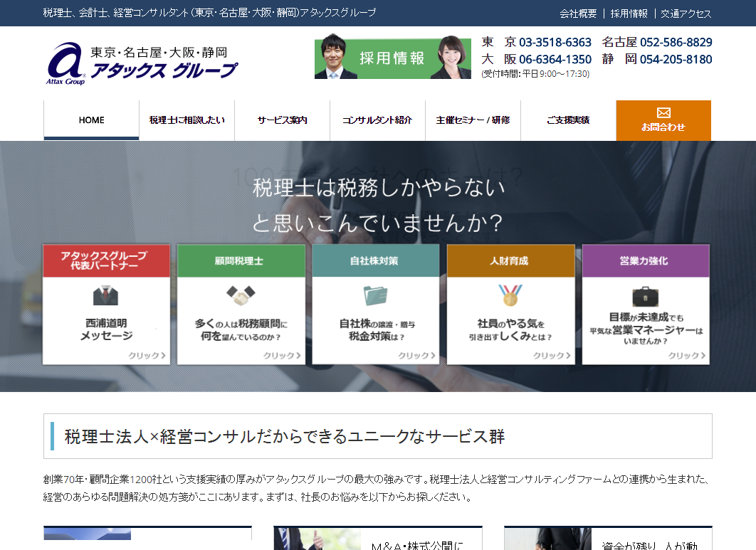Open ご支援実績 menu item
Screen dimensions: 756x550
[569, 120]
